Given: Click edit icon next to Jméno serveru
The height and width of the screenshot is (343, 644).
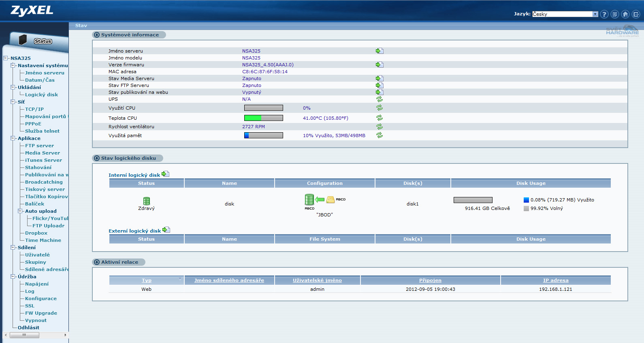Looking at the screenshot, I should pyautogui.click(x=379, y=51).
